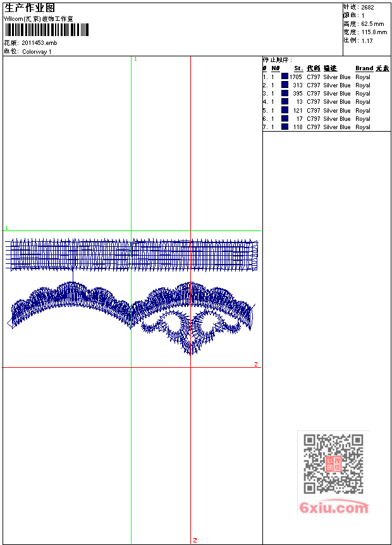Click the width value 115.8 mm
The image size is (392, 545).
pyautogui.click(x=374, y=32)
